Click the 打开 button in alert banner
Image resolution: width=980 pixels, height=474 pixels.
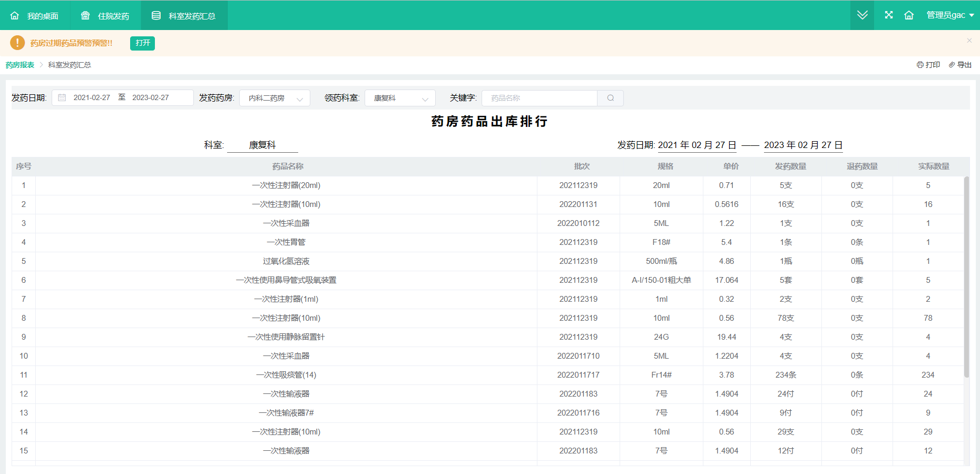point(142,43)
